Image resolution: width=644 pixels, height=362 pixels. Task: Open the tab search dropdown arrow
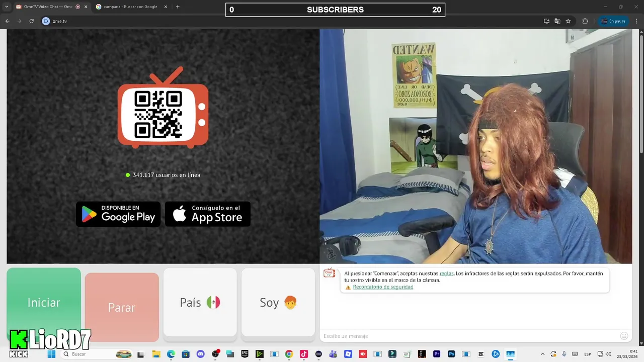(7, 7)
